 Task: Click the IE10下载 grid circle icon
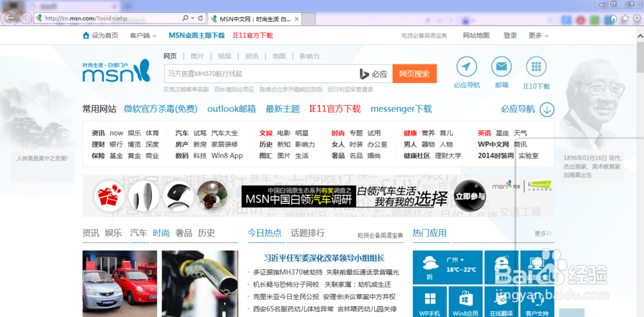[x=536, y=66]
